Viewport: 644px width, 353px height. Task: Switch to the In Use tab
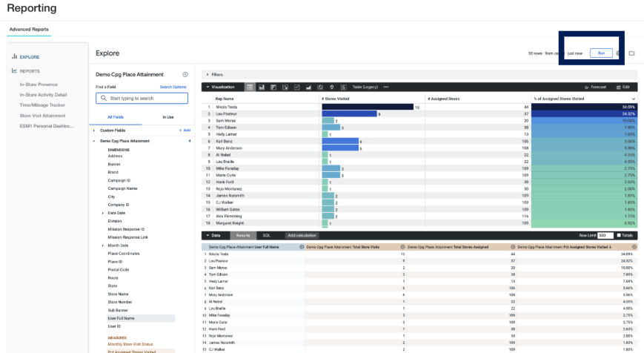[168, 117]
